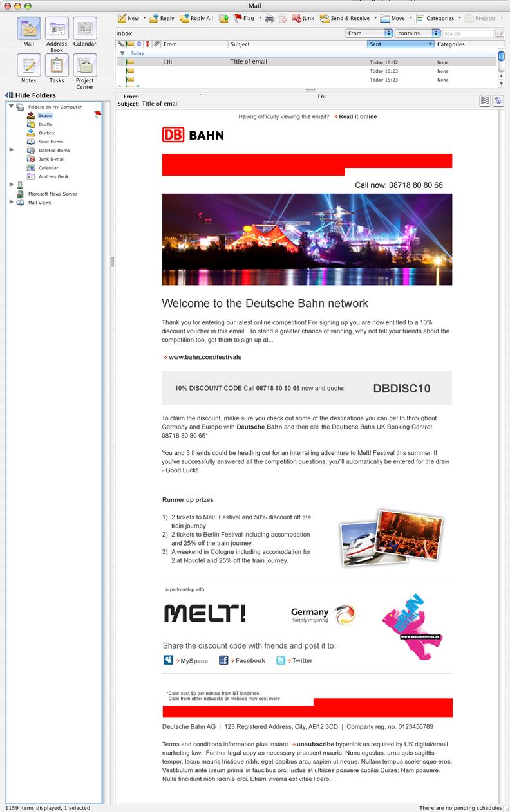Open the Notes view
Viewport: 510px width, 812px height.
click(28, 69)
